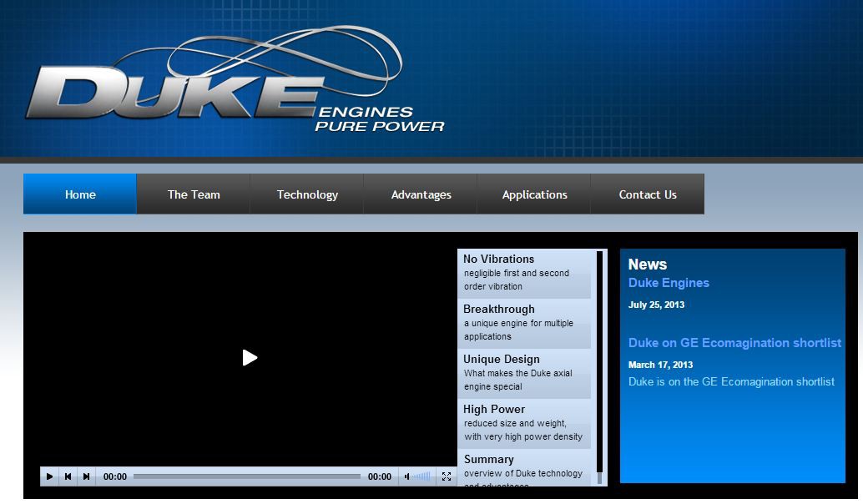This screenshot has width=863, height=504.
Task: Open the Applications page
Action: pos(534,194)
